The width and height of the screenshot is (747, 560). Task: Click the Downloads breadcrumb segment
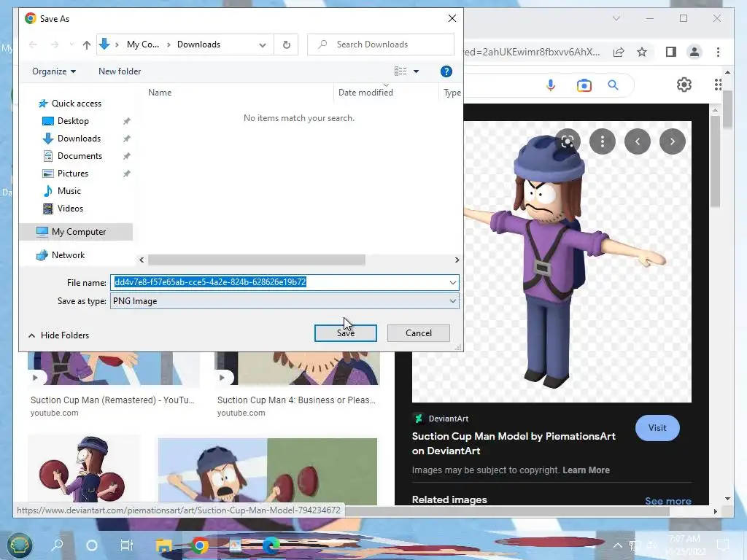coord(198,44)
